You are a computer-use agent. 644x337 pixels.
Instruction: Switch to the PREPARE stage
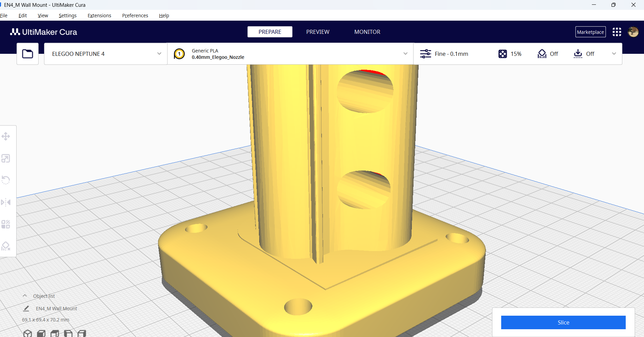tap(270, 32)
